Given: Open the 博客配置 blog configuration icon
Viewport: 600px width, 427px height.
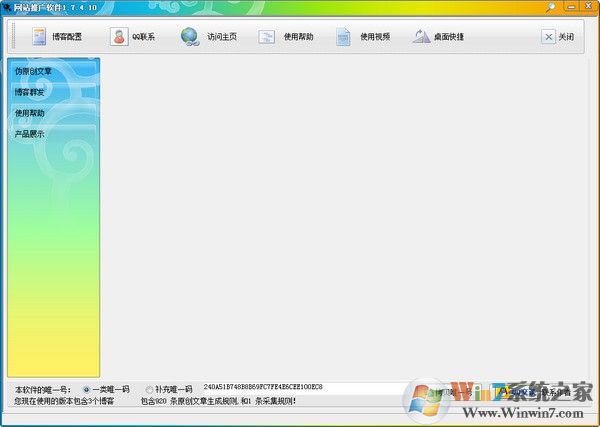Looking at the screenshot, I should coord(39,37).
